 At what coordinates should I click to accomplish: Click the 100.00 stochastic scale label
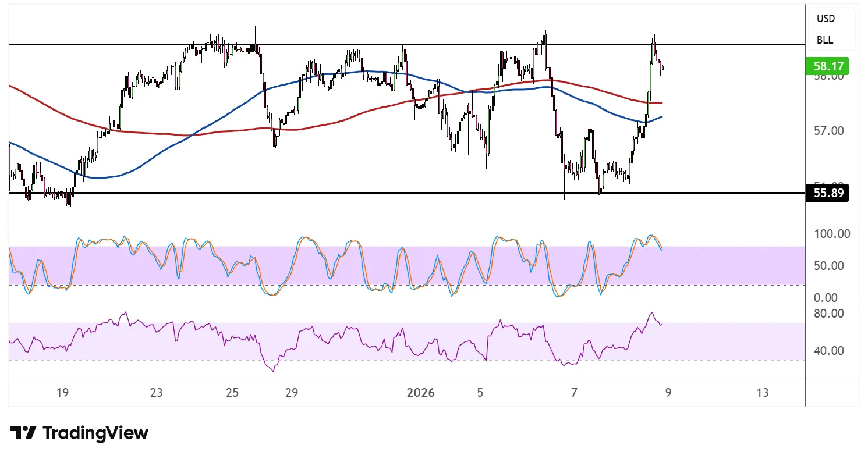pyautogui.click(x=831, y=234)
